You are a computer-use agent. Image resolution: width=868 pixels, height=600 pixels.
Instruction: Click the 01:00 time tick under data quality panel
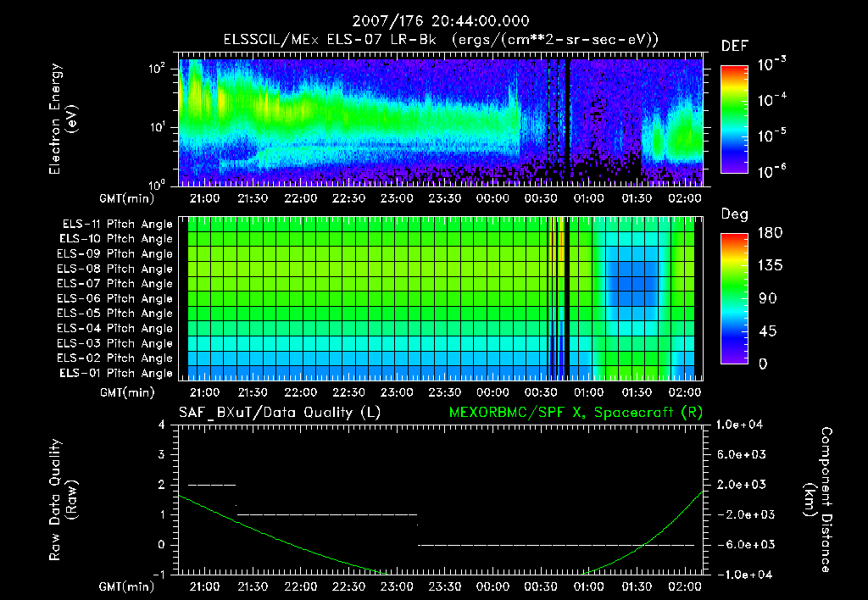pyautogui.click(x=588, y=586)
